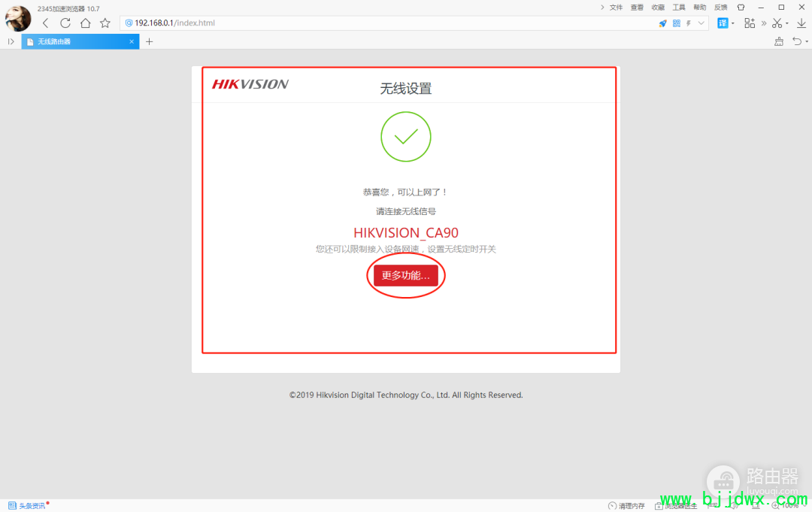Open 浏览器医生 in status bar
Screen dimensions: 812x512
(x=676, y=506)
